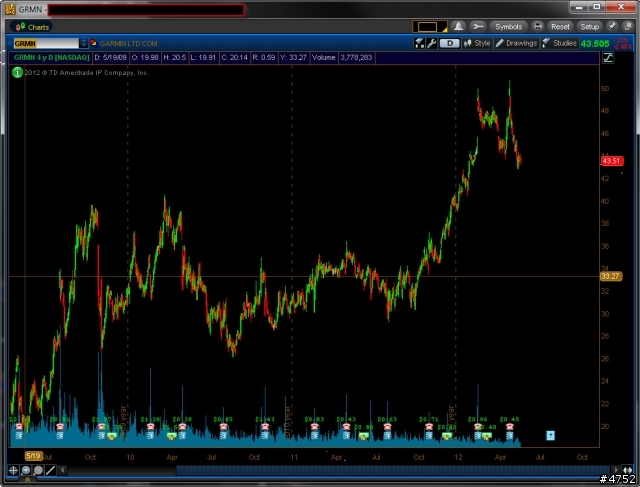Click the wrench key settings icon
The width and height of the screenshot is (640, 487).
point(477,27)
